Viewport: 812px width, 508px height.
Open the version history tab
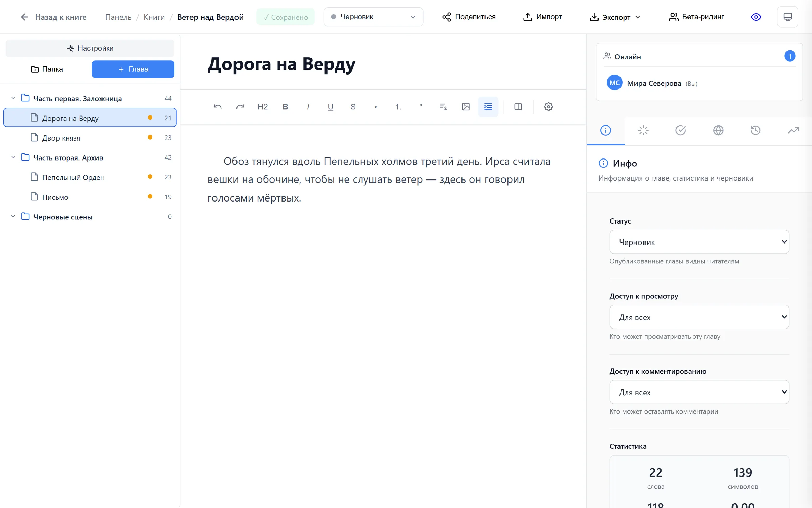(755, 130)
